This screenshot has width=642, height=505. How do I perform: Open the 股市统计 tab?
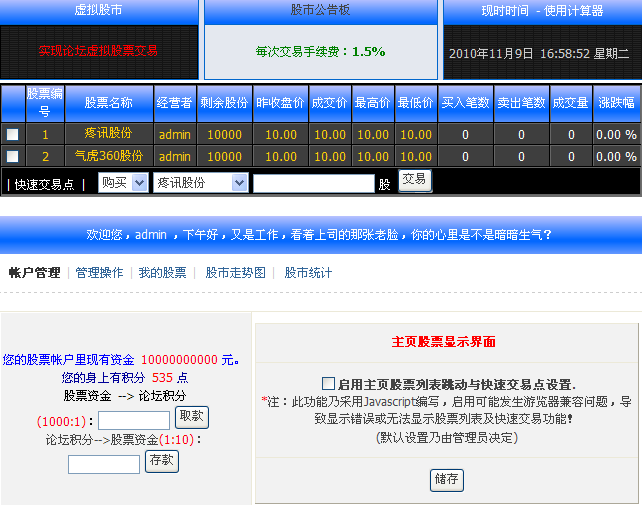pyautogui.click(x=308, y=273)
